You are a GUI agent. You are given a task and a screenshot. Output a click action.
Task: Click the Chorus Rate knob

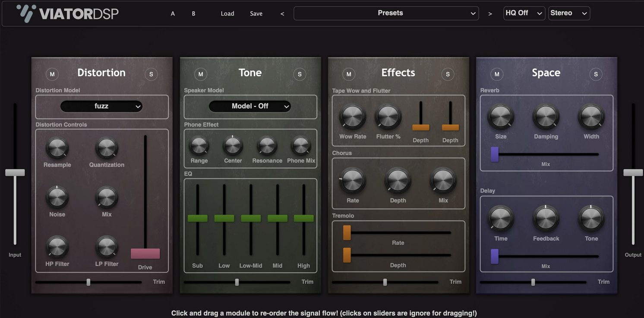coord(352,181)
